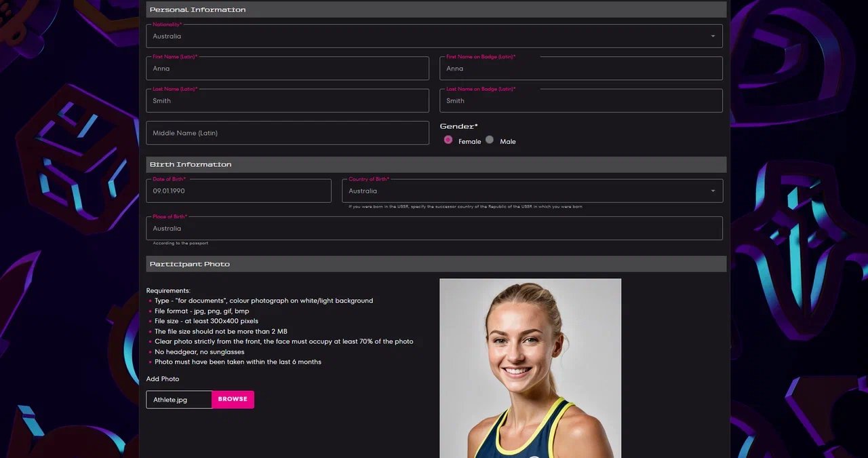
Task: Click the Birth Information section header
Action: pos(436,164)
